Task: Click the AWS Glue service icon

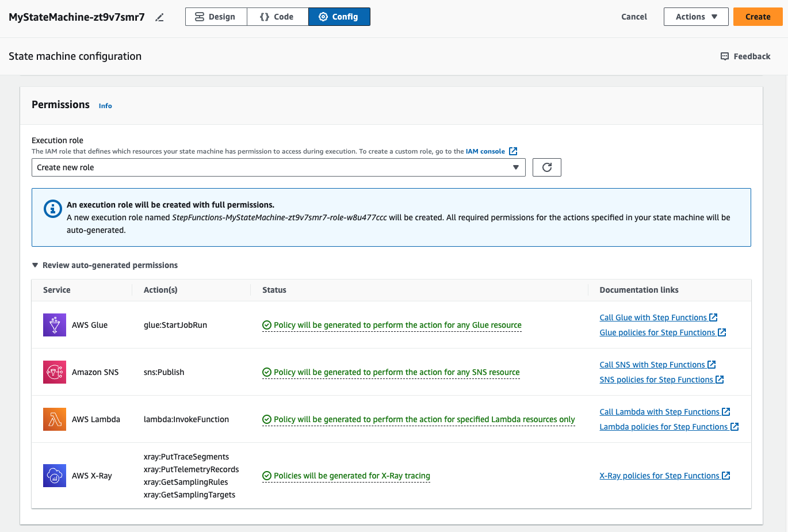Action: pos(54,324)
